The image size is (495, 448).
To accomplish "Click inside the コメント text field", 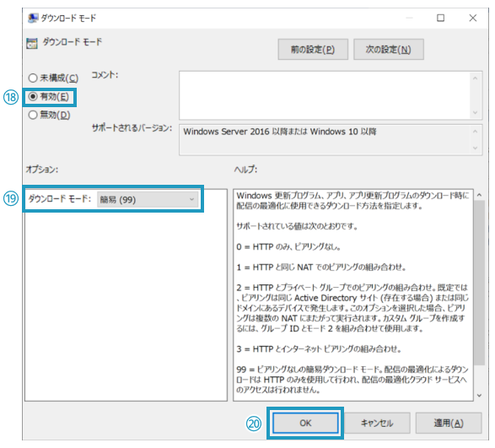I will click(325, 95).
